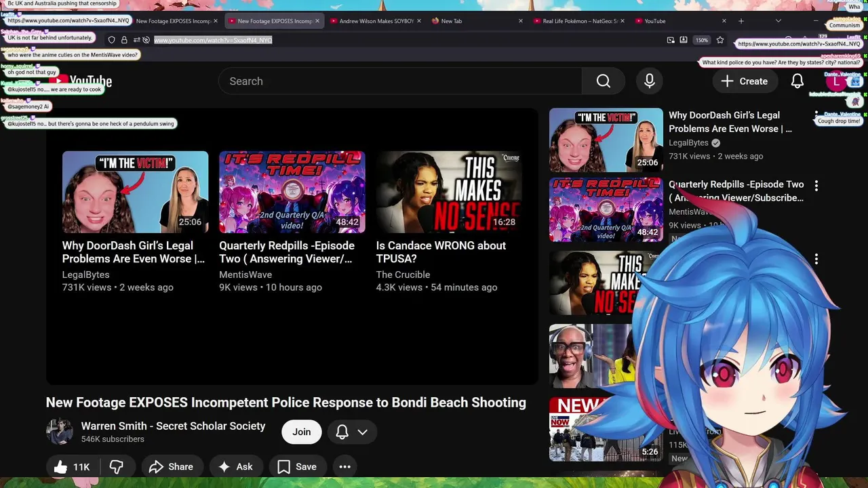Close the Andrew Wilson tab

420,21
